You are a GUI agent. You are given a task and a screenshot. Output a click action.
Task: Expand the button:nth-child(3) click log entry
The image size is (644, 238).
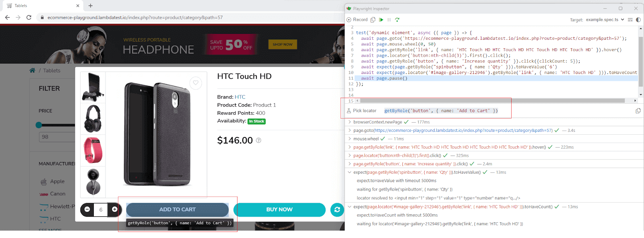tap(349, 156)
